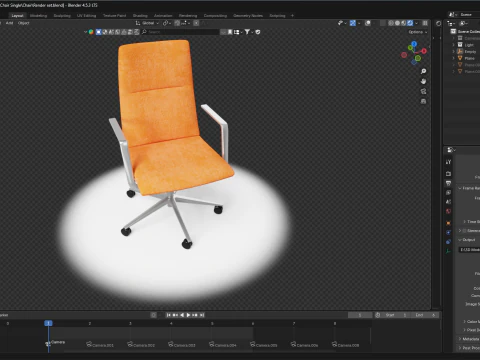Play animation forward

[189, 315]
